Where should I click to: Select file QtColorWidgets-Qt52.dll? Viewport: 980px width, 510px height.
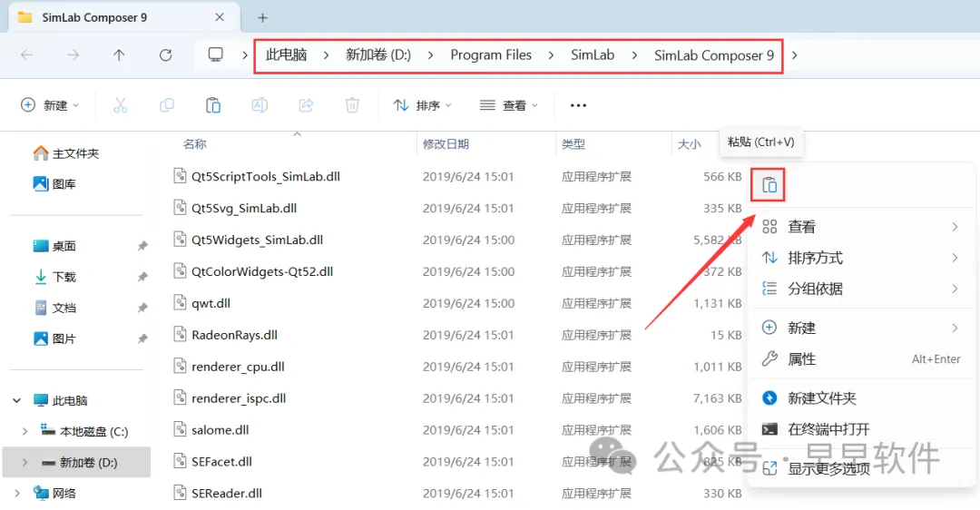point(262,271)
